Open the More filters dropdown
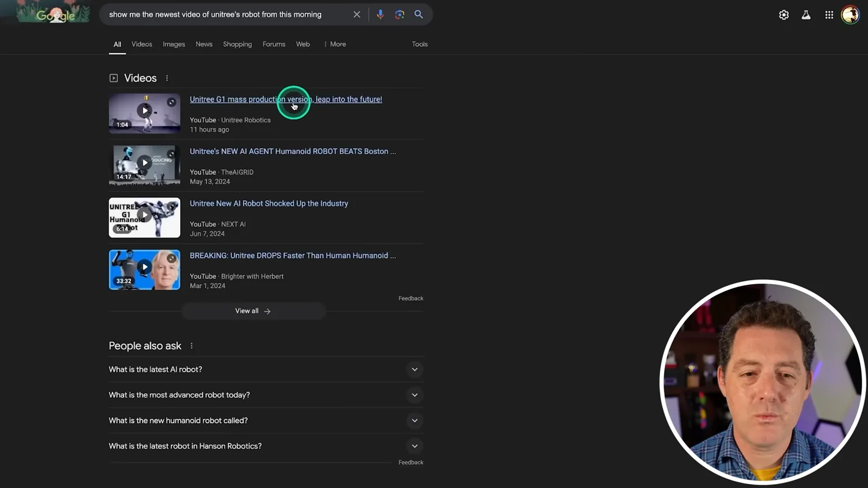 [335, 44]
